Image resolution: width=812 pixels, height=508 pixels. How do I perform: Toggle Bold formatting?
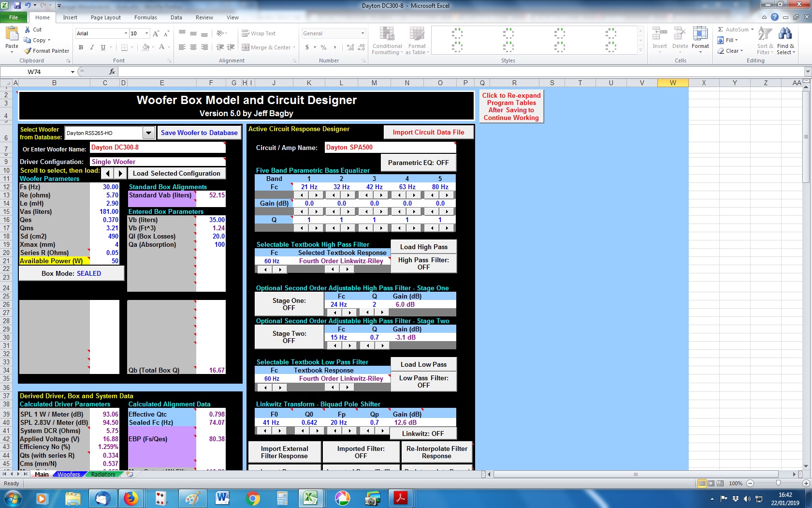[x=81, y=47]
